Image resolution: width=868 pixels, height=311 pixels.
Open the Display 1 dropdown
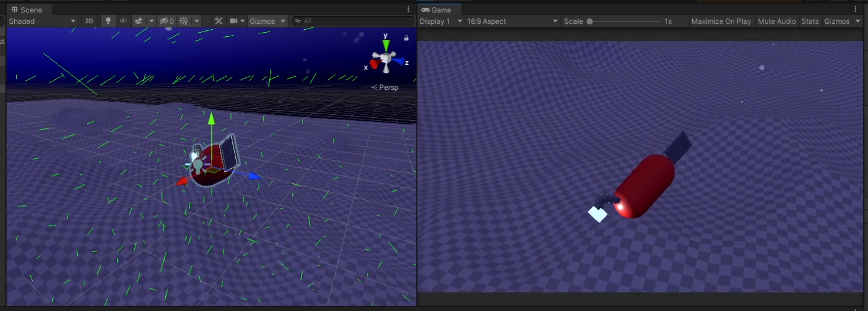tap(440, 21)
